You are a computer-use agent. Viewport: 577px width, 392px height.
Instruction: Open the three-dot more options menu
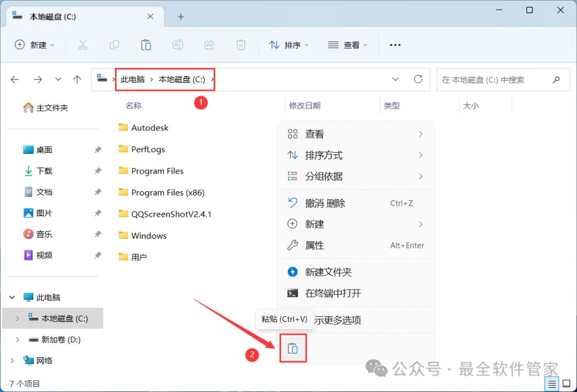point(395,45)
